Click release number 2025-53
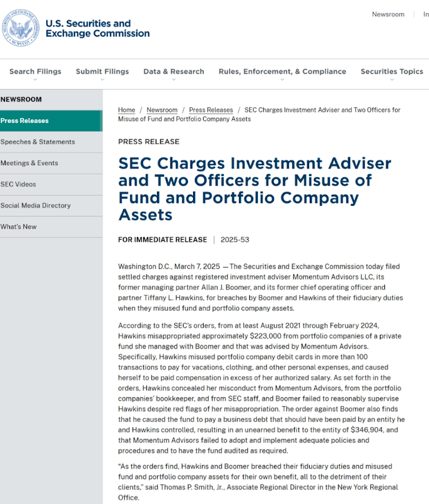This screenshot has height=504, width=429. click(x=235, y=240)
